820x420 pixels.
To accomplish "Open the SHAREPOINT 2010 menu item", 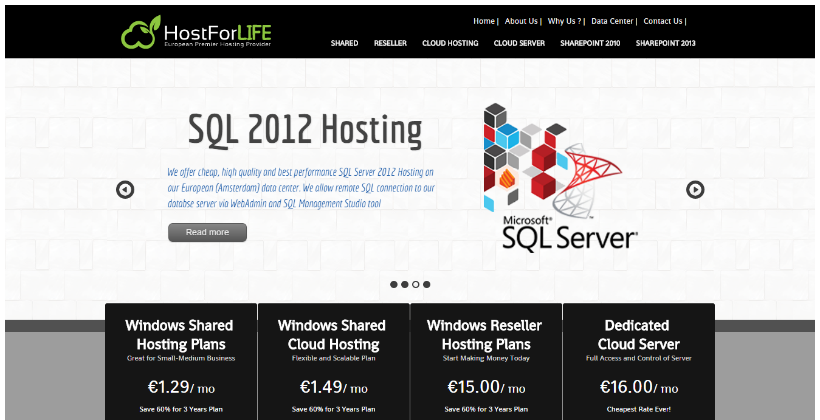I will (590, 43).
